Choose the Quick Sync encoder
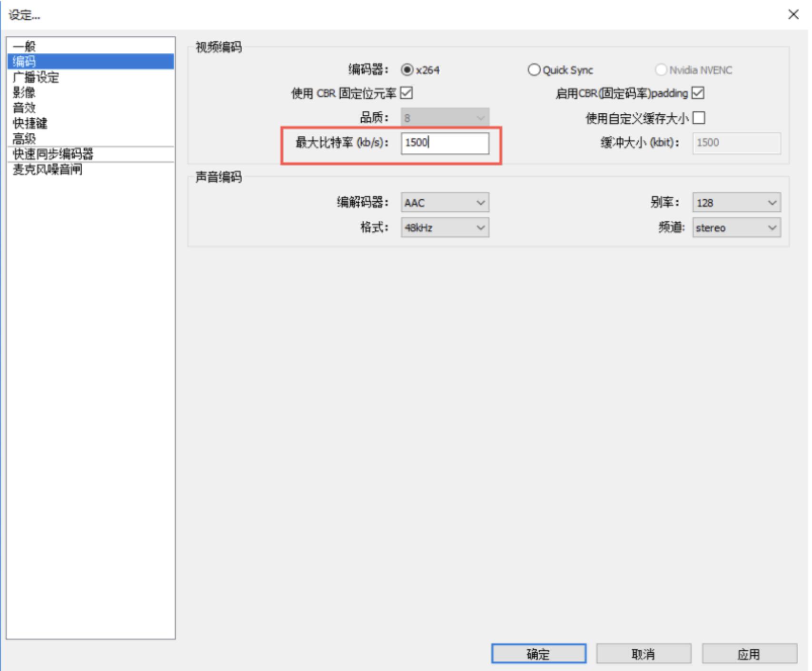The width and height of the screenshot is (812, 671). click(534, 69)
